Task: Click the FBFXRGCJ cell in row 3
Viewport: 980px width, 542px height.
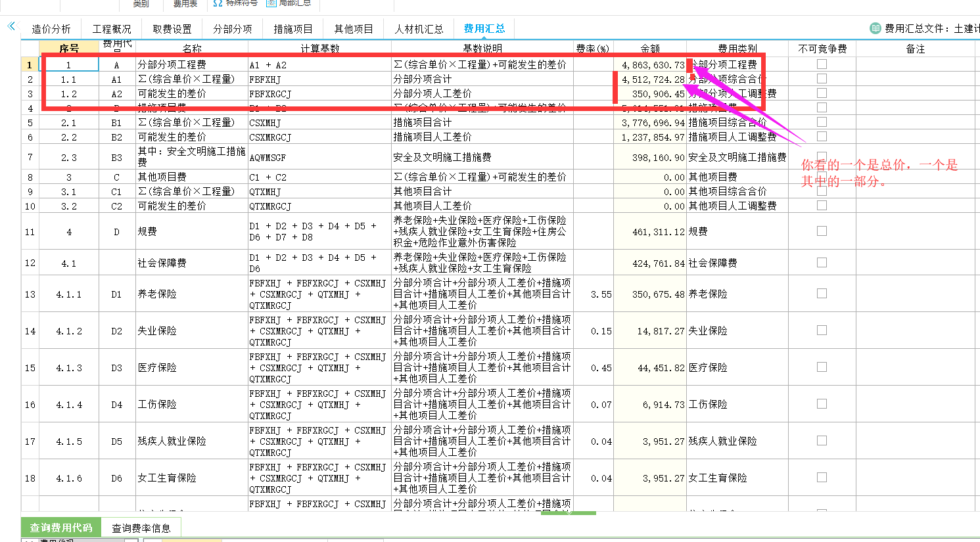Action: click(319, 94)
